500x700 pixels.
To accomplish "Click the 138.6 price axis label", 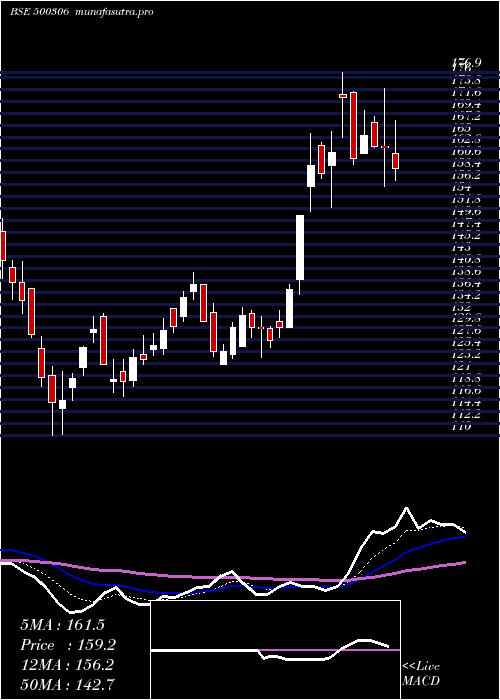I will pos(467,271).
